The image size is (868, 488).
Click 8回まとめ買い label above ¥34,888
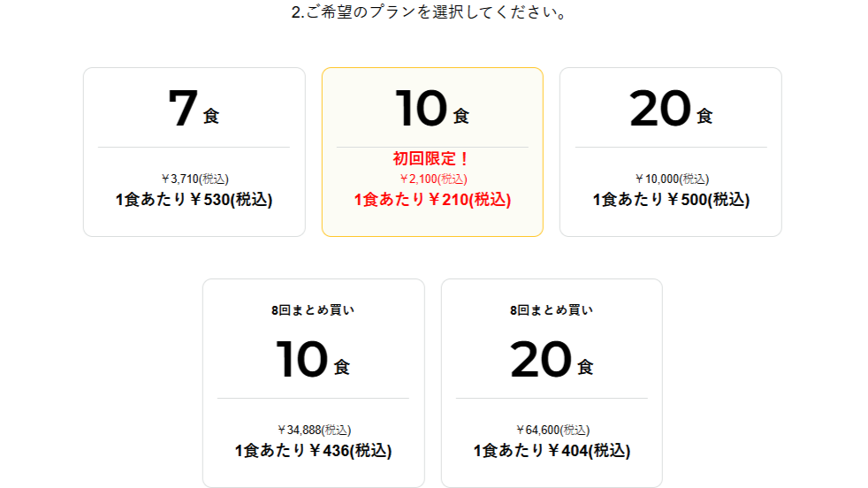[x=313, y=310]
